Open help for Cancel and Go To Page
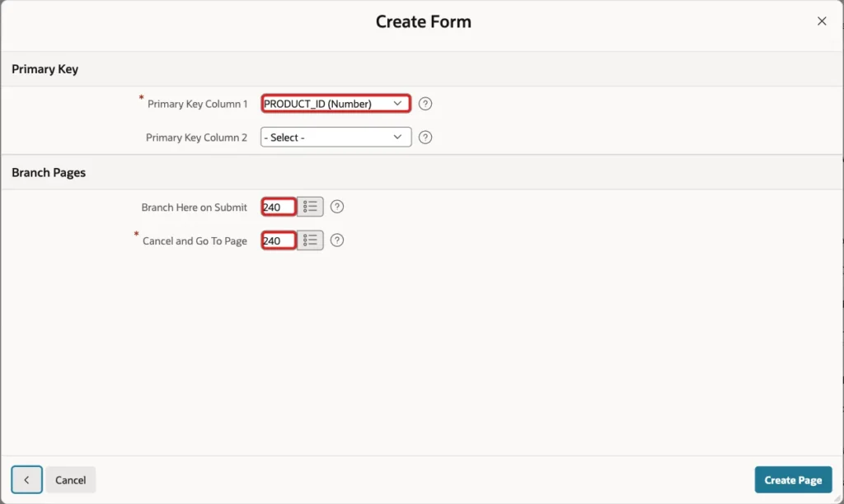 coord(337,240)
